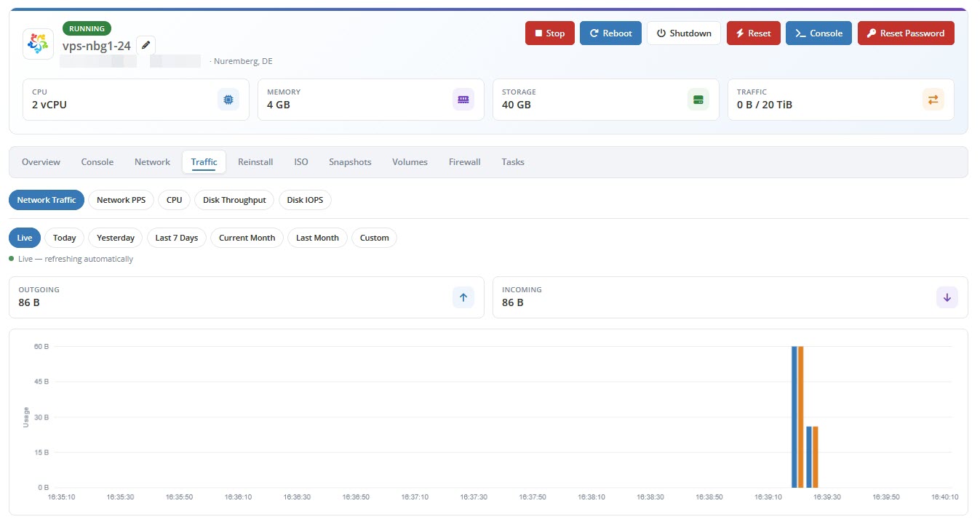Click the server OS logo icon

39,44
